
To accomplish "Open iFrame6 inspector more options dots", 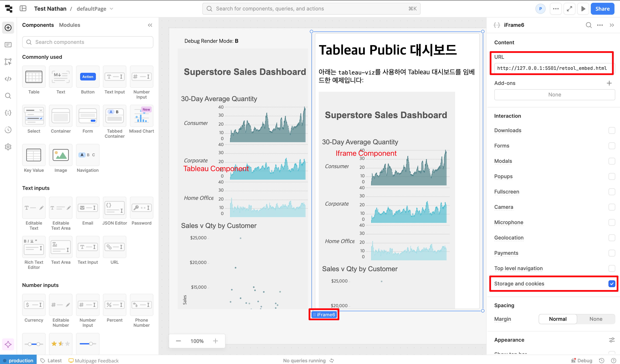I will [x=600, y=25].
